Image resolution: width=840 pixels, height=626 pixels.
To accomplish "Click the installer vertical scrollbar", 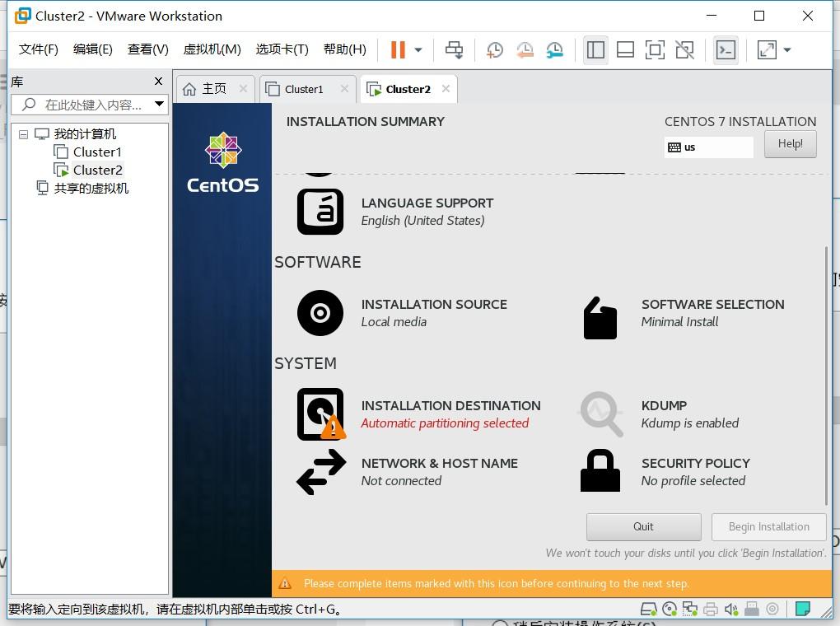I will (x=827, y=375).
